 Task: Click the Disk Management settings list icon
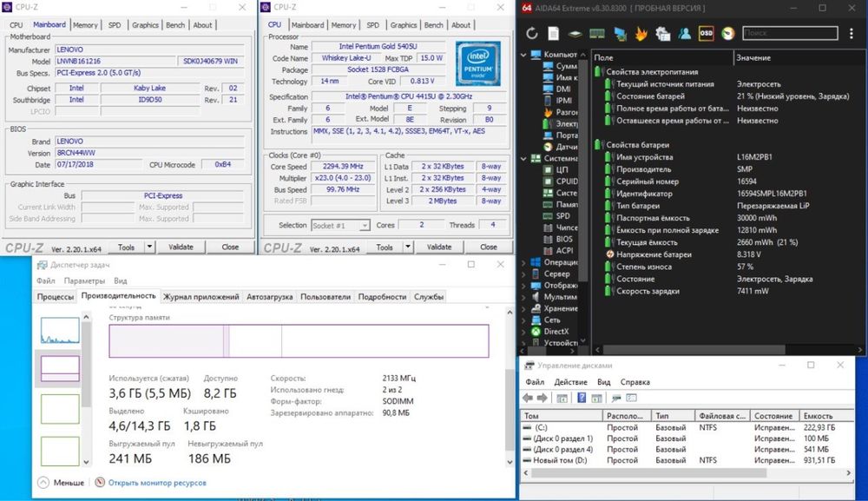632,398
